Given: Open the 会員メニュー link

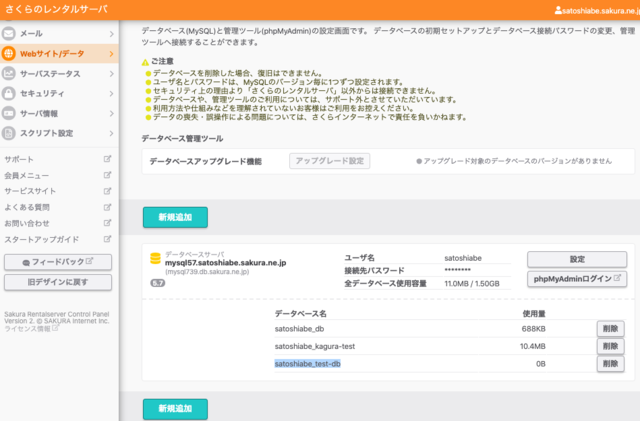Looking at the screenshot, I should point(27,176).
